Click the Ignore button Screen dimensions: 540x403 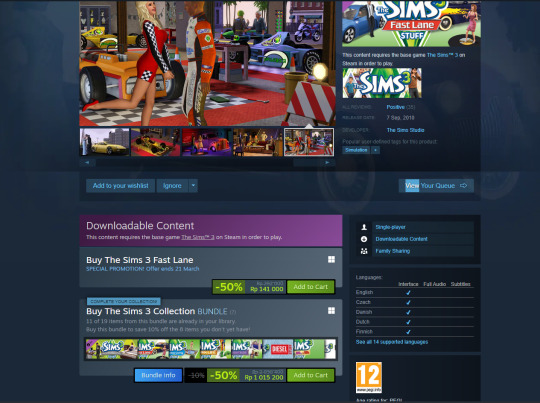(x=172, y=186)
